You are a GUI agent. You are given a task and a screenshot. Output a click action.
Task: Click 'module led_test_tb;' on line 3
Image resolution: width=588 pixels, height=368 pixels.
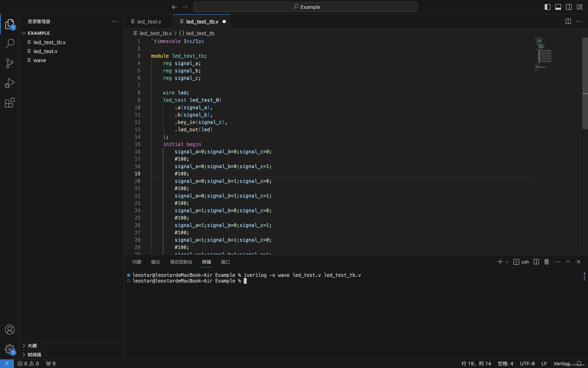pos(179,56)
